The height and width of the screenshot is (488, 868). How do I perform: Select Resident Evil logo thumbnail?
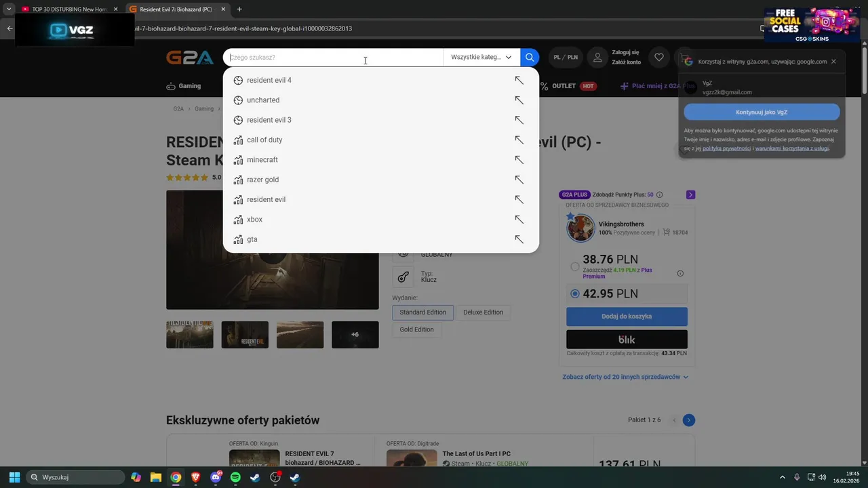click(x=245, y=335)
